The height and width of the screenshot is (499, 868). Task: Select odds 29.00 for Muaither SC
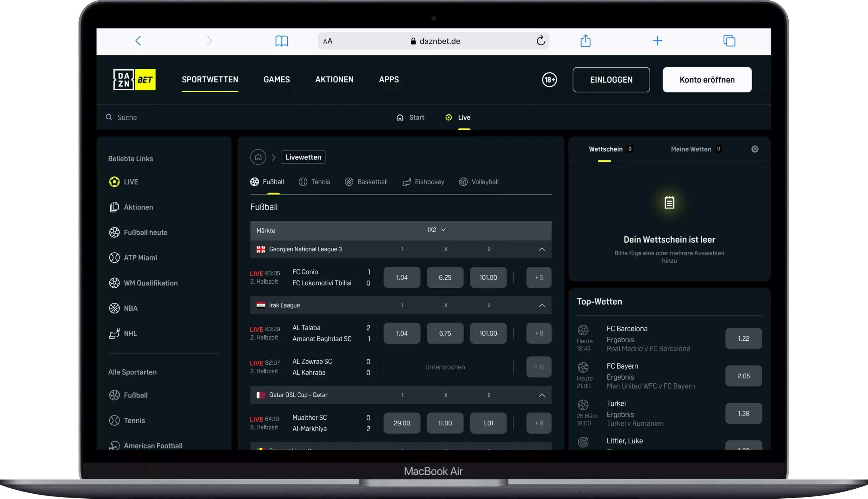[x=401, y=423]
